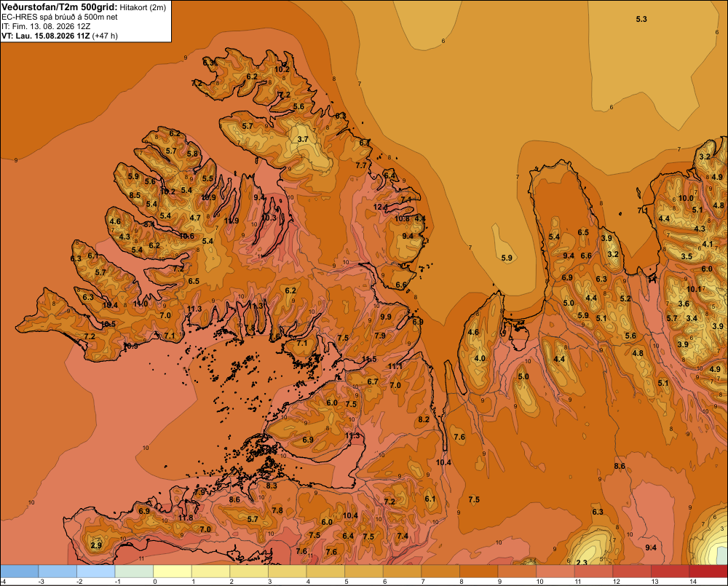Screen dimensions: 728x586
Task: Click the 8.6 temperature label in the eastern inland
Action: click(x=620, y=466)
